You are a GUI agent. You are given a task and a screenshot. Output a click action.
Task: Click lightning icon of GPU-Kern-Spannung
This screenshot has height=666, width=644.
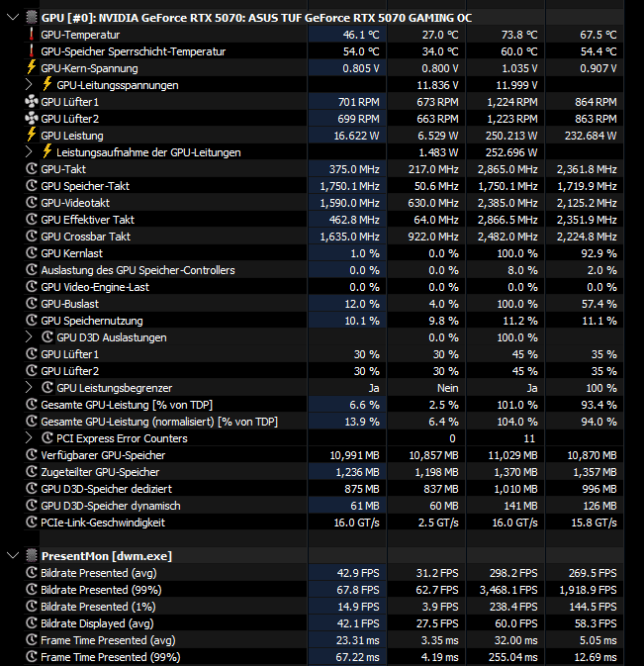tap(32, 68)
